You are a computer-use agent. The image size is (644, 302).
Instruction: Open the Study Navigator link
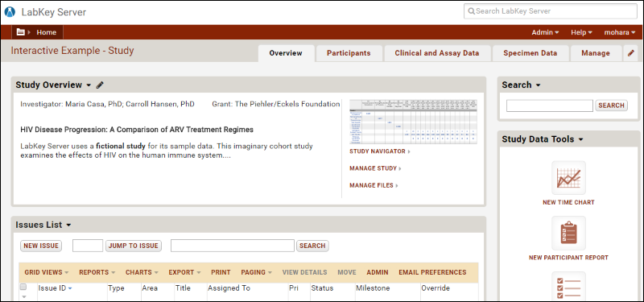tap(378, 151)
